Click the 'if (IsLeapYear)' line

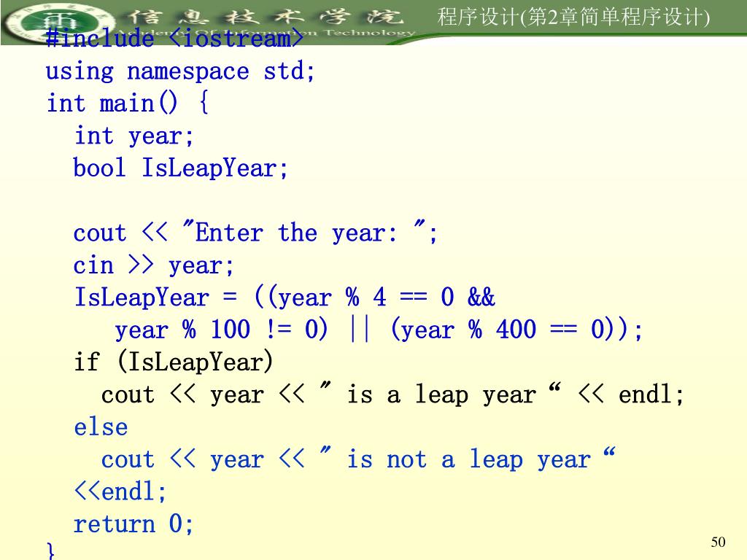(174, 362)
